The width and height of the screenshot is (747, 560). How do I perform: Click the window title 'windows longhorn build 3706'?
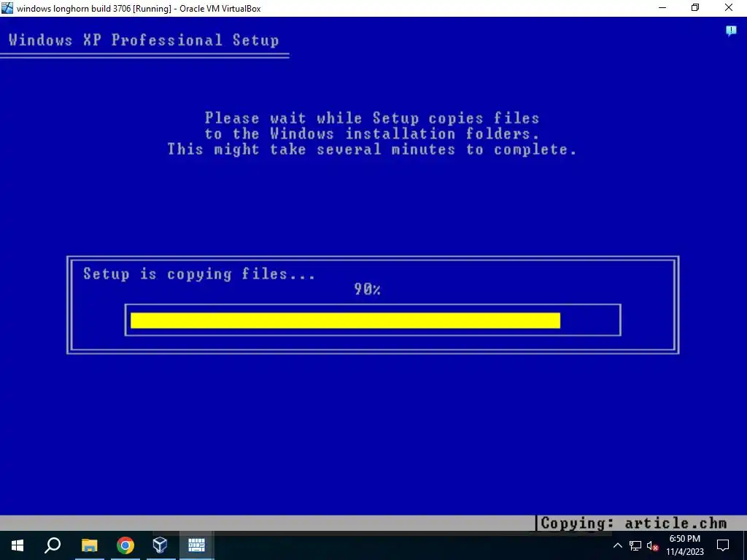click(x=74, y=9)
